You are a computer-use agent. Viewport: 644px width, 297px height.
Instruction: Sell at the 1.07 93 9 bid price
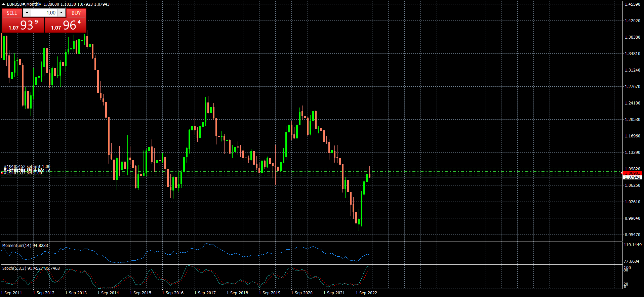[x=23, y=25]
